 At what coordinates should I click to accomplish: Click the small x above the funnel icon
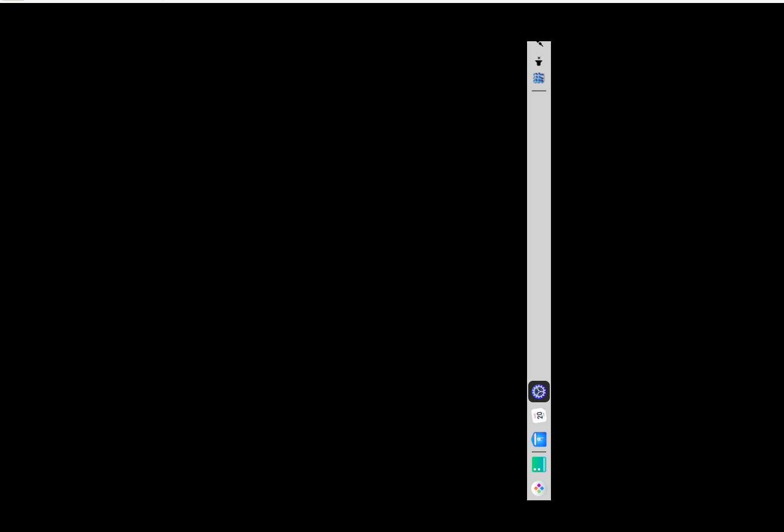pyautogui.click(x=538, y=58)
